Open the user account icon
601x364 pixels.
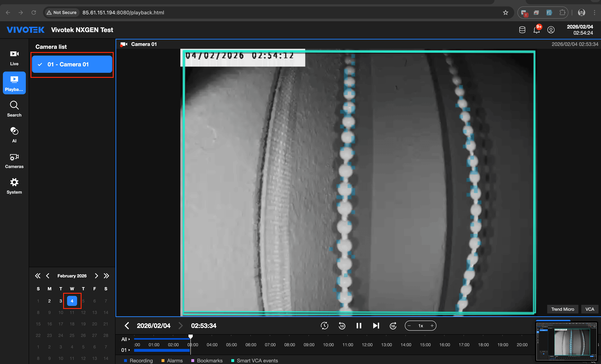[x=551, y=30]
